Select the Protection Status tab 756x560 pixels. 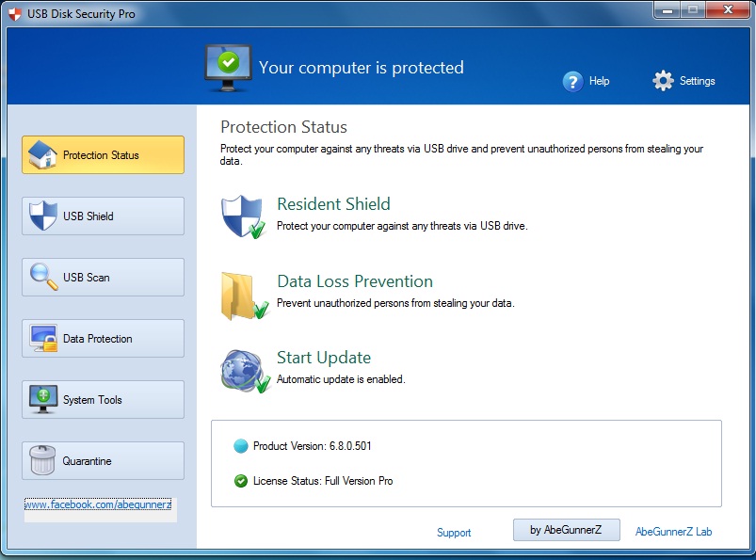(x=102, y=154)
